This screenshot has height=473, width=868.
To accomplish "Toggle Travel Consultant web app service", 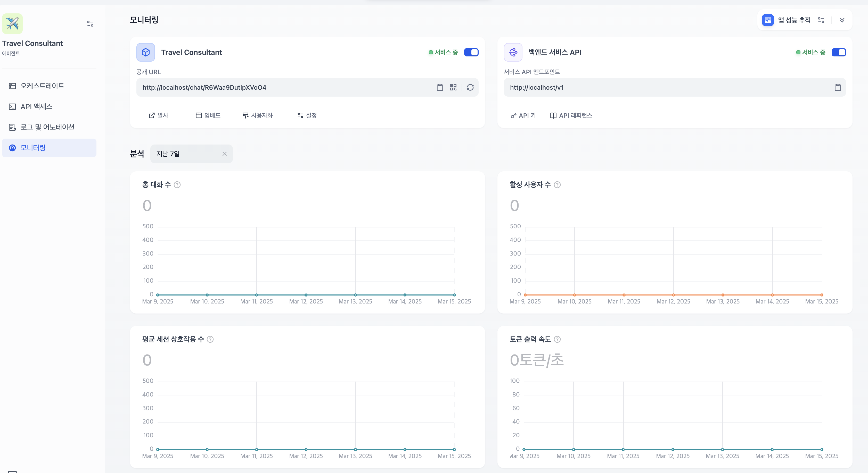I will (471, 52).
